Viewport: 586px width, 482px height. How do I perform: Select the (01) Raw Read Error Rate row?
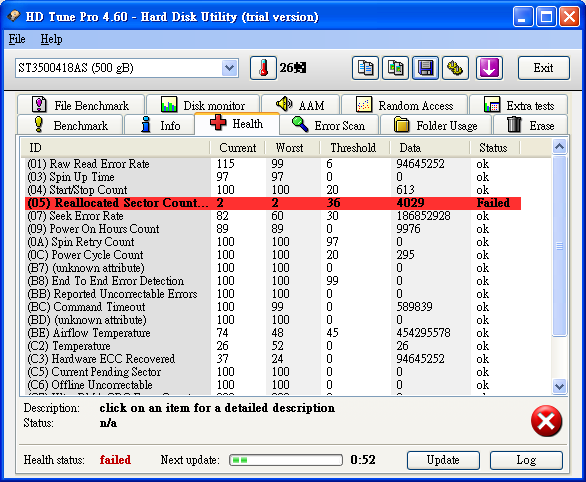pyautogui.click(x=273, y=164)
